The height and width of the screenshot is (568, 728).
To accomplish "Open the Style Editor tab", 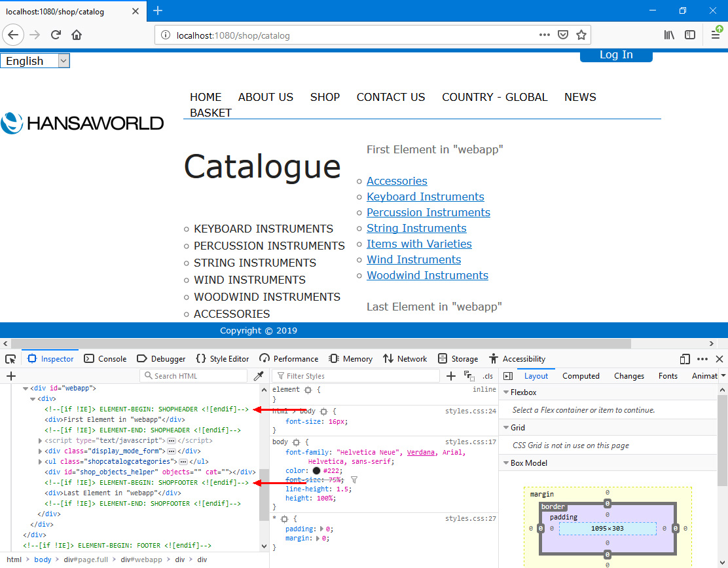I will click(223, 359).
